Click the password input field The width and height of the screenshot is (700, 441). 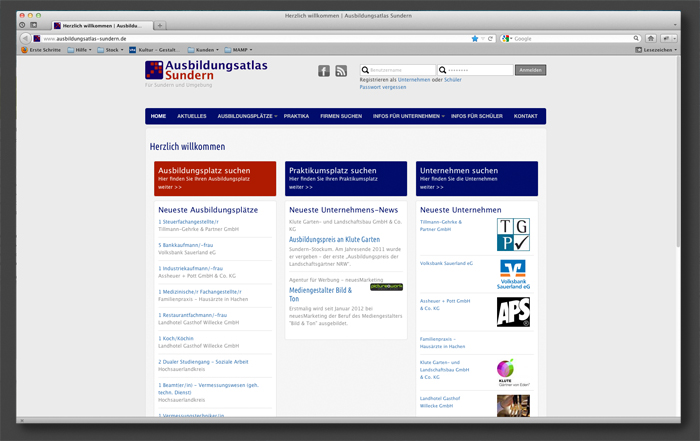tap(475, 70)
